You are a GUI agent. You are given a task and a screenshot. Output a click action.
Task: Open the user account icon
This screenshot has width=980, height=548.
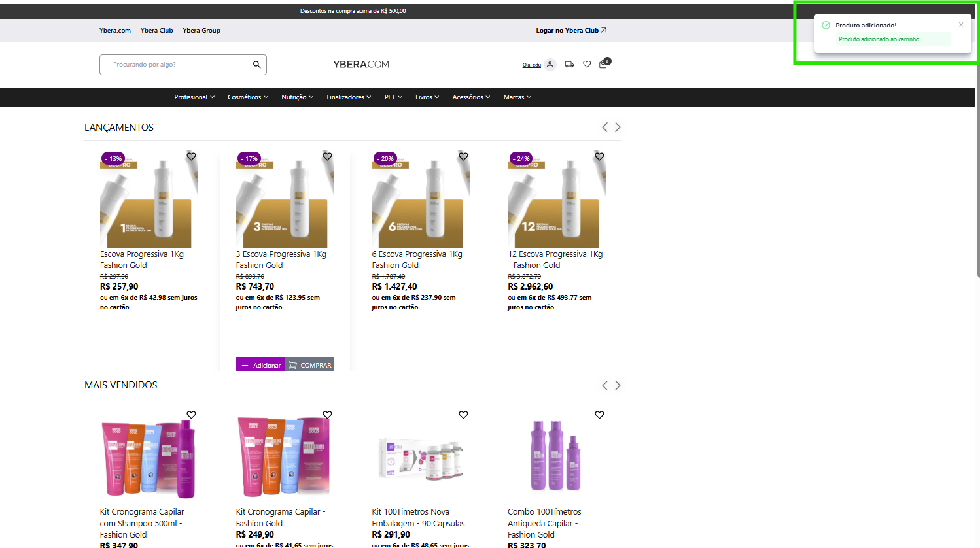click(x=550, y=65)
